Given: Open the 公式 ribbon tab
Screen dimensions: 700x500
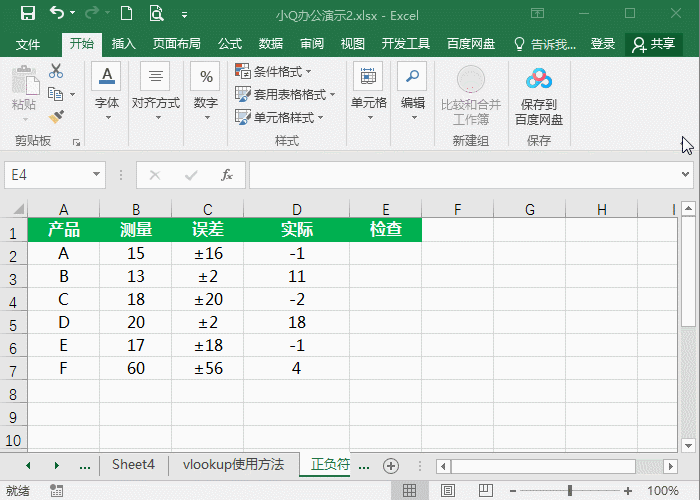Looking at the screenshot, I should coord(230,44).
